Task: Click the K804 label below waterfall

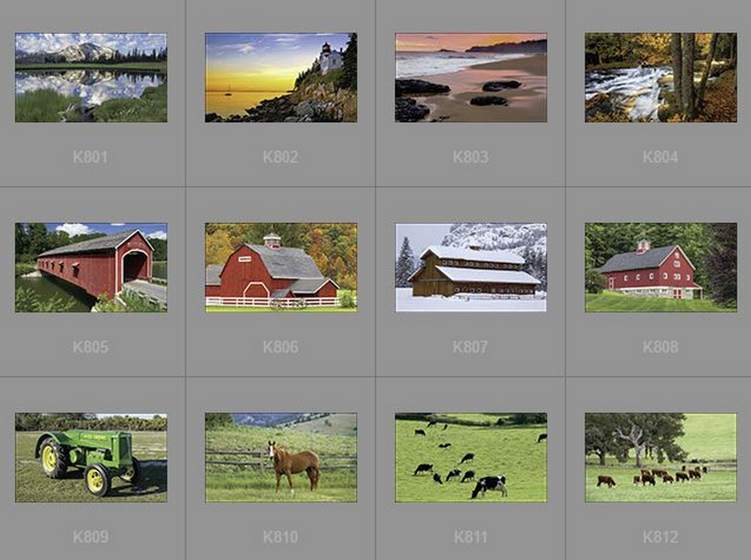Action: click(660, 157)
